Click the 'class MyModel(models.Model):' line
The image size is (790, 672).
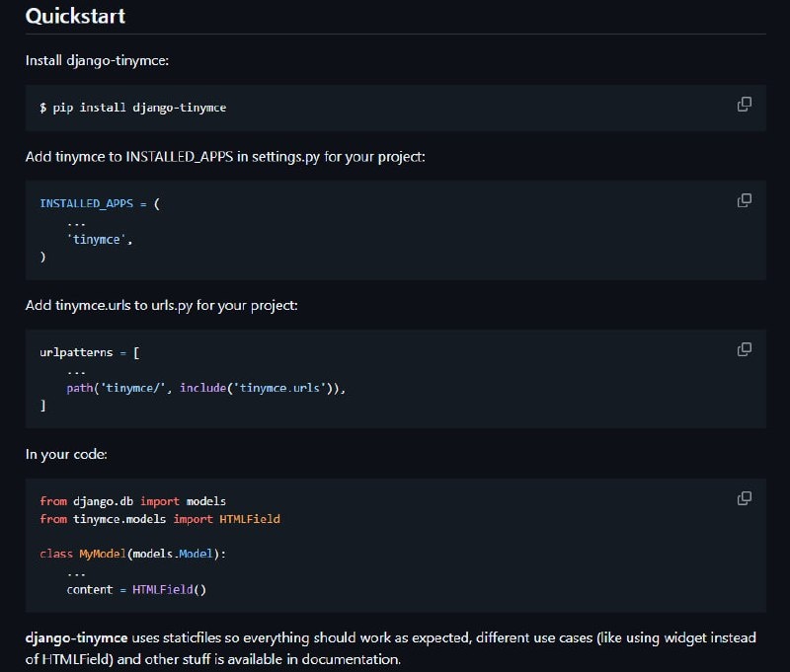pyautogui.click(x=133, y=554)
